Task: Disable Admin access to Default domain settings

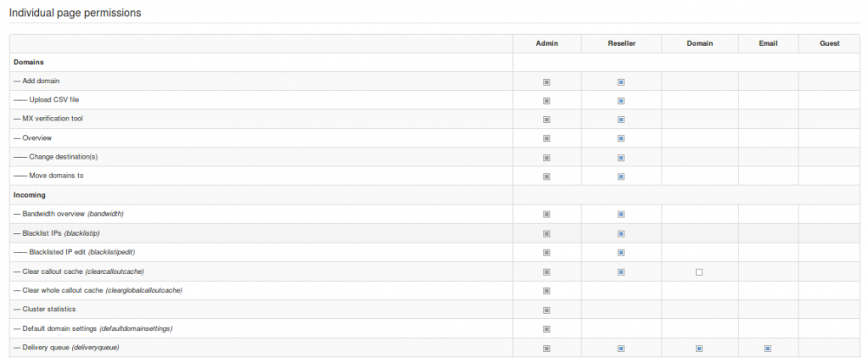Action: point(547,329)
